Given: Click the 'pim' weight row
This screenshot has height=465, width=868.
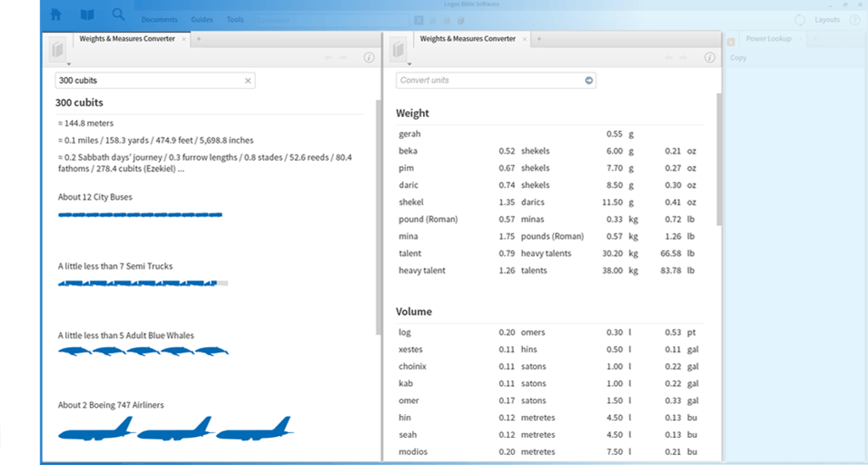Looking at the screenshot, I should (549, 168).
